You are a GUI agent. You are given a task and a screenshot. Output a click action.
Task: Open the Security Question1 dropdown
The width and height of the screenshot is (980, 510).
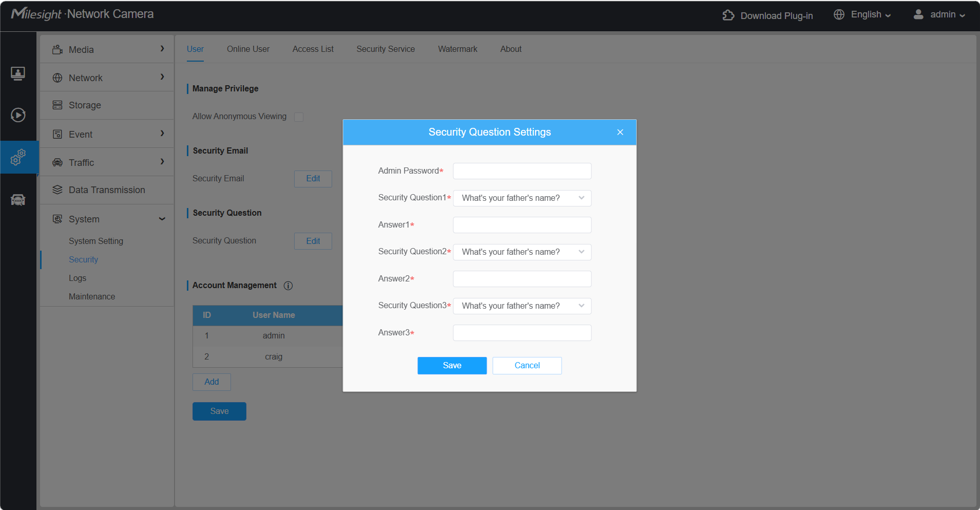pyautogui.click(x=522, y=198)
